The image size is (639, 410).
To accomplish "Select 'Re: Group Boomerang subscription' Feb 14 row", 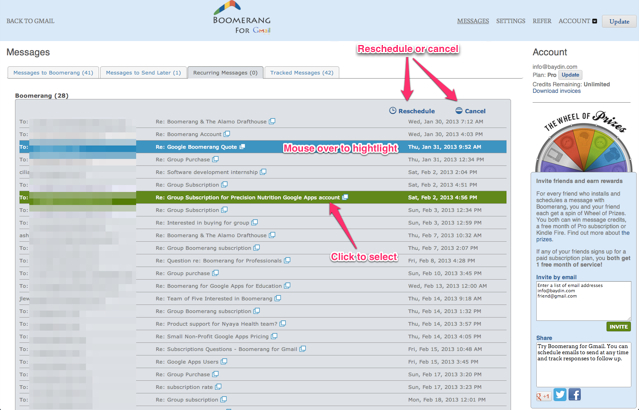I will pos(263,311).
